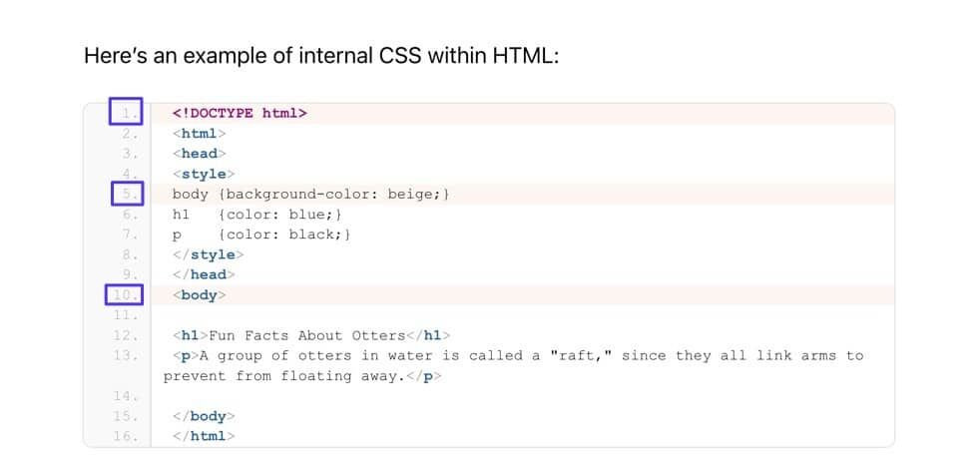The height and width of the screenshot is (476, 980).
Task: Click the boxed line number 1
Action: (x=127, y=113)
